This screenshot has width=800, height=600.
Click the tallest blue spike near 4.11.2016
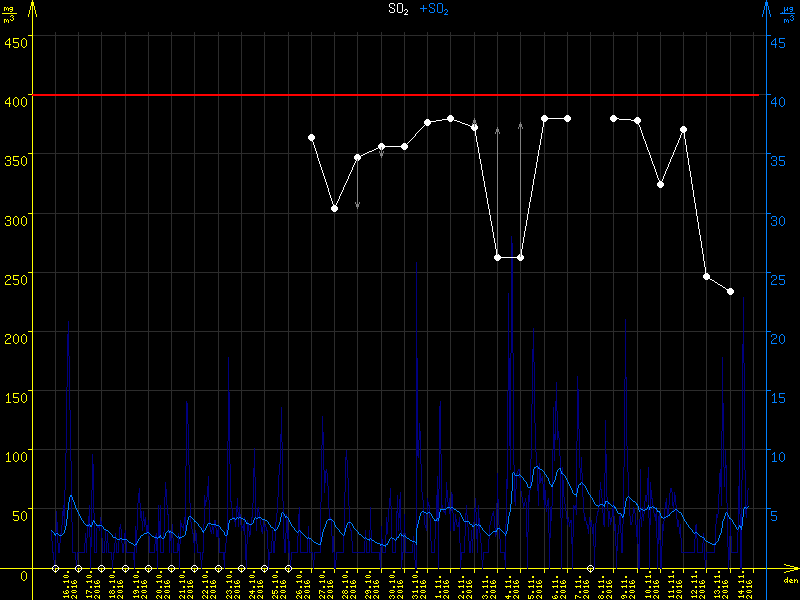(x=513, y=250)
